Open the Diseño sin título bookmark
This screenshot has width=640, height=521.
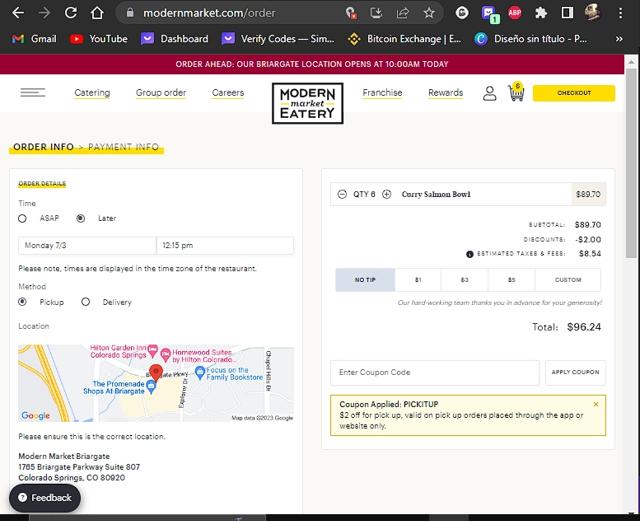coord(531,39)
